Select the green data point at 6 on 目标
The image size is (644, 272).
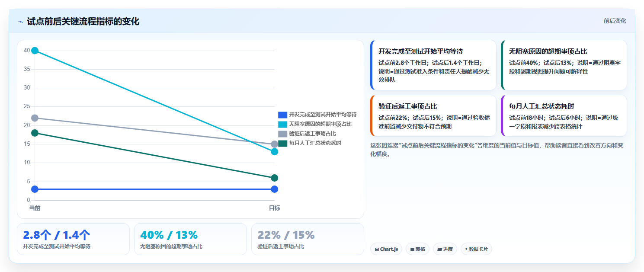click(274, 178)
